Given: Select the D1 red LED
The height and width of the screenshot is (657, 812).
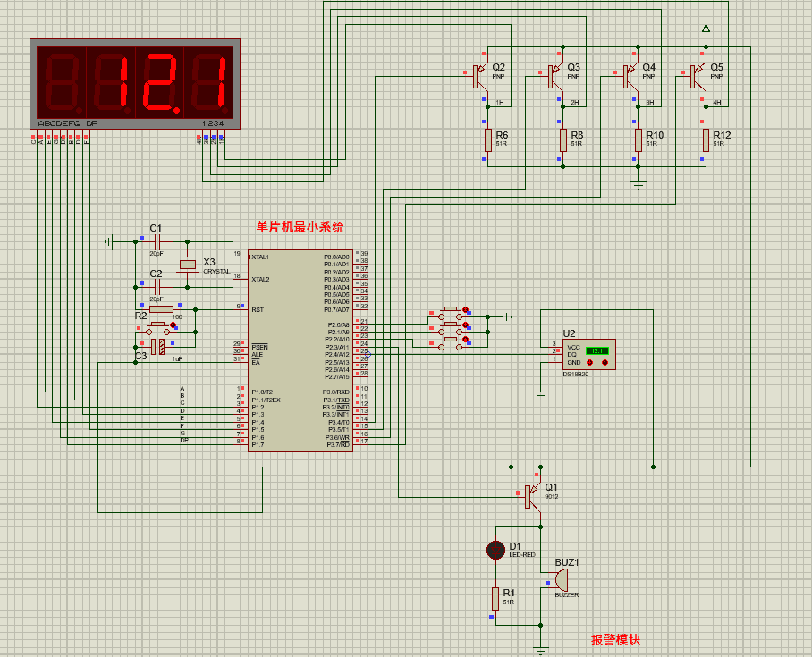Looking at the screenshot, I should (495, 550).
